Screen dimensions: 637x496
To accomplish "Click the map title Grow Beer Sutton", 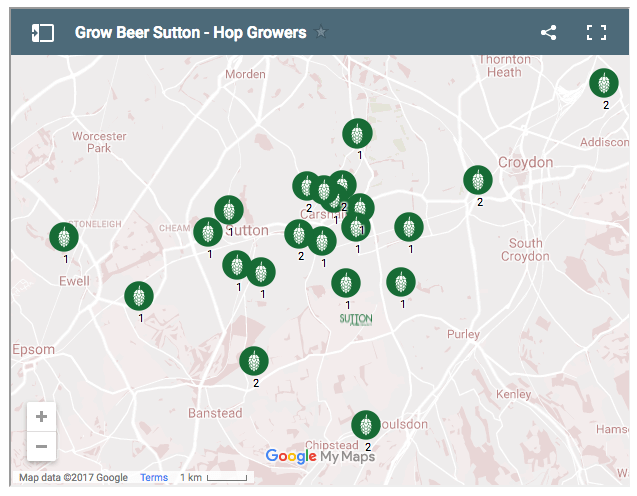I will (x=191, y=32).
